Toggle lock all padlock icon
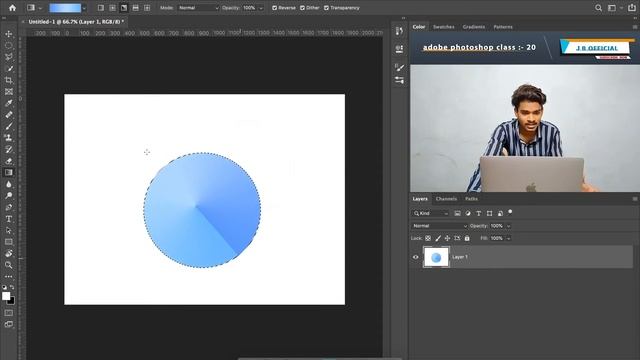 (x=467, y=238)
